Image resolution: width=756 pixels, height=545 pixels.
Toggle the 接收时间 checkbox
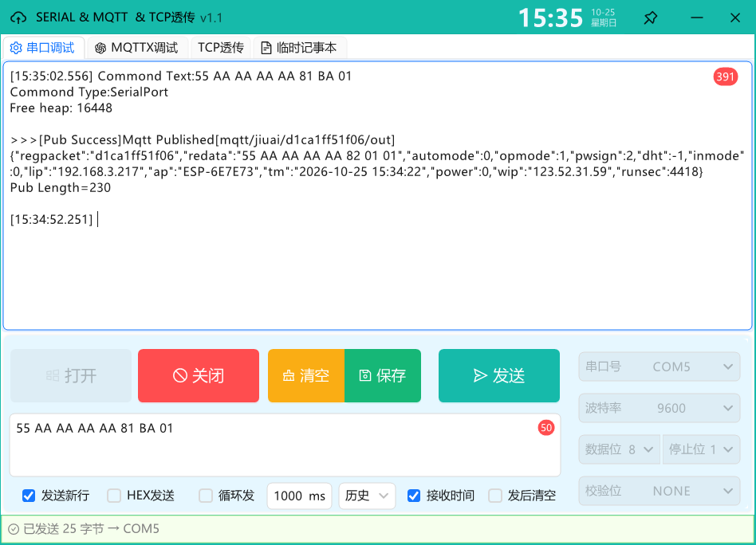(x=414, y=496)
